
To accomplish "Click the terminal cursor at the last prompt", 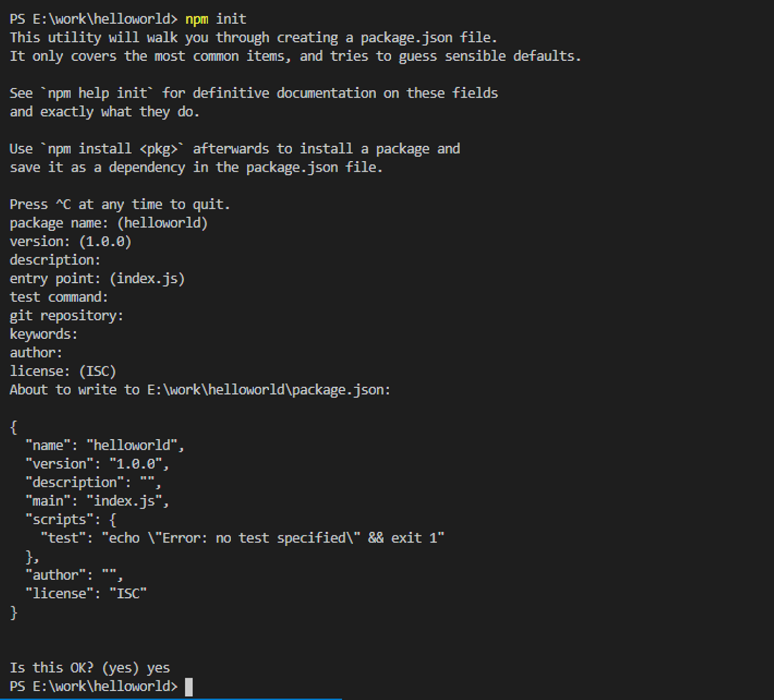I will click(189, 687).
